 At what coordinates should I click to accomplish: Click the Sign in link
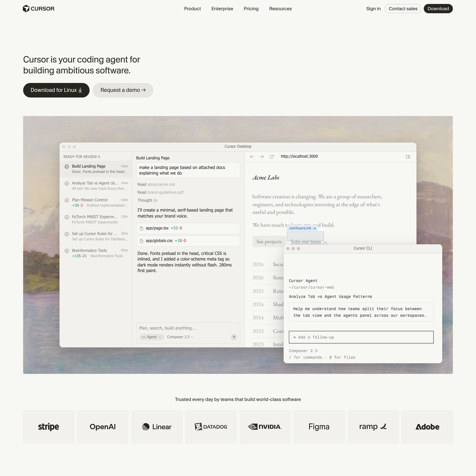373,9
